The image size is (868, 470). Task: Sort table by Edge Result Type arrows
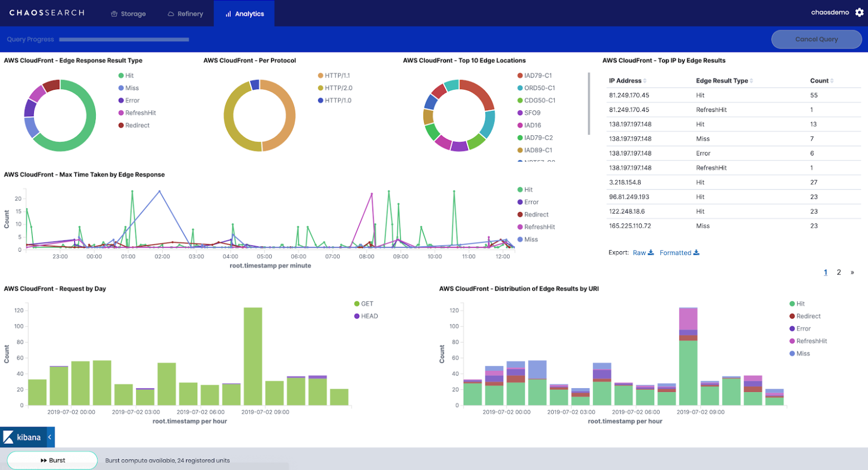(752, 81)
